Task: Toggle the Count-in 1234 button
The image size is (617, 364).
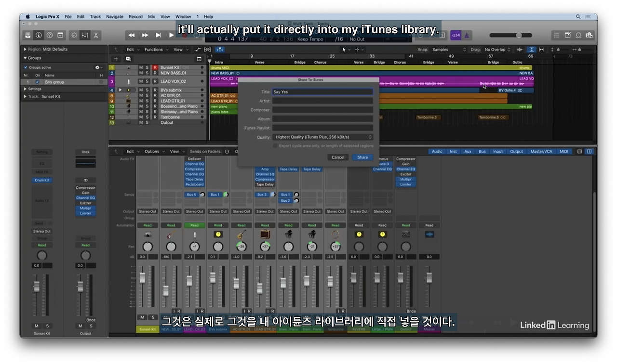Action: pos(456,35)
